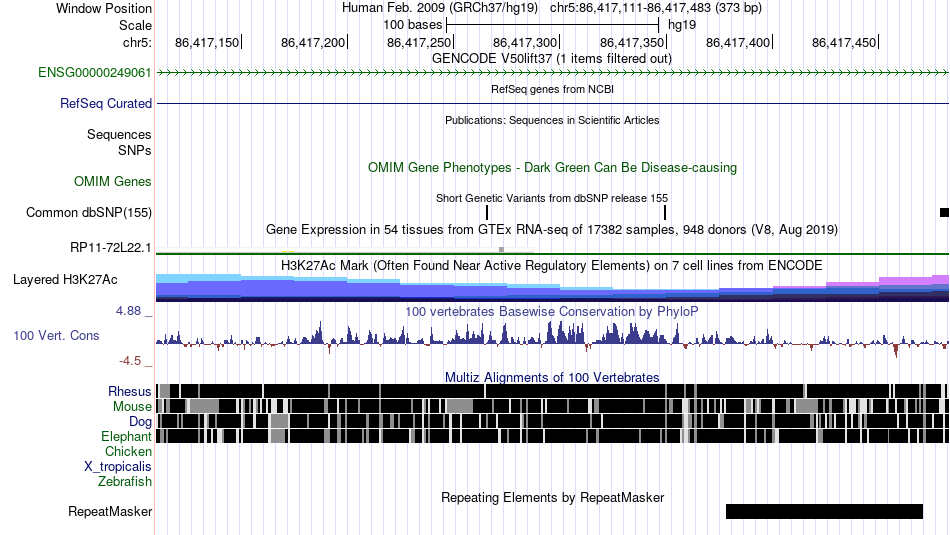The height and width of the screenshot is (535, 950).
Task: Click the RefSeq Curated blue intron line
Action: (x=553, y=104)
